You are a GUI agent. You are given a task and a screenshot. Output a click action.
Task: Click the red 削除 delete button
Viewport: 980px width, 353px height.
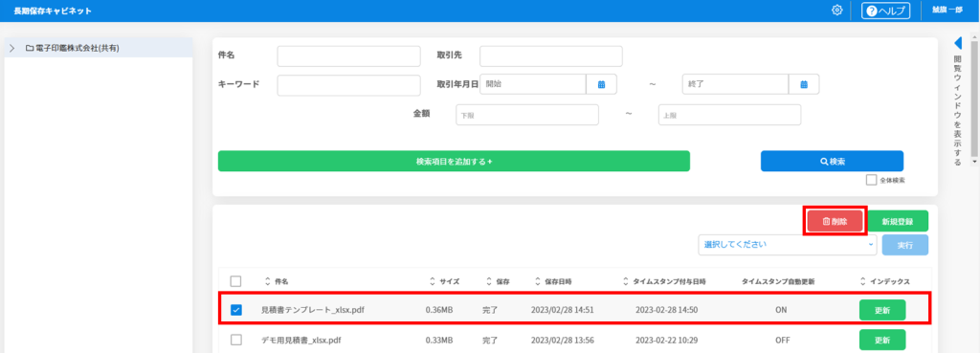835,221
